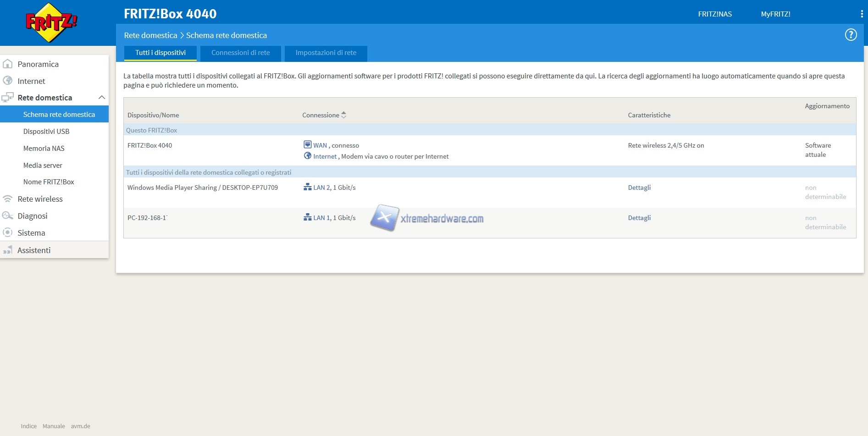Click the WAN connection link

[320, 145]
